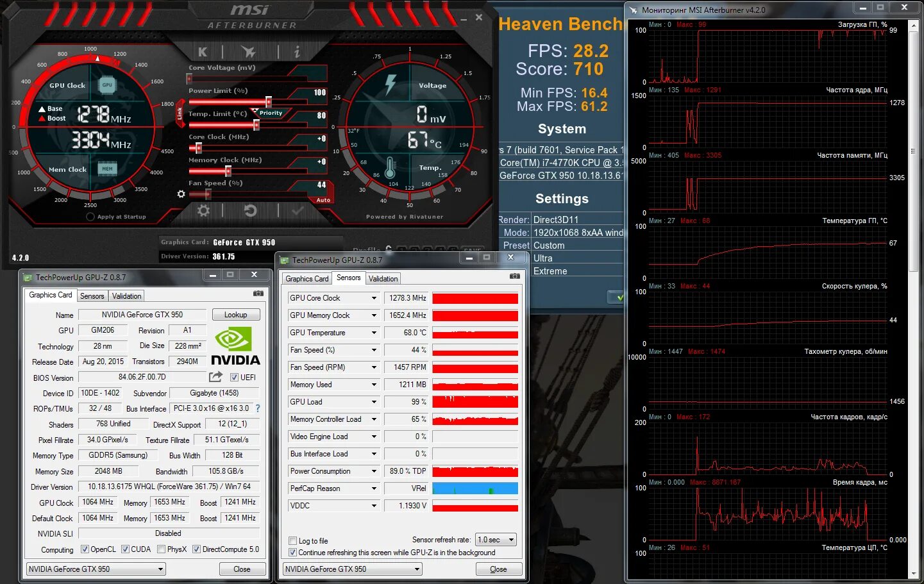Viewport: 924px width, 584px height.
Task: Toggle the CUDA checkbox
Action: pos(125,549)
